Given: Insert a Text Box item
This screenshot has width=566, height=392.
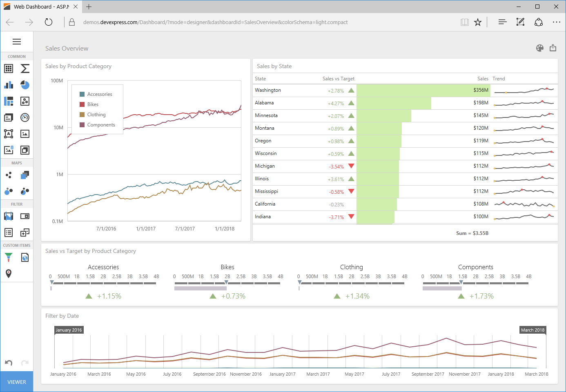Looking at the screenshot, I should point(9,134).
